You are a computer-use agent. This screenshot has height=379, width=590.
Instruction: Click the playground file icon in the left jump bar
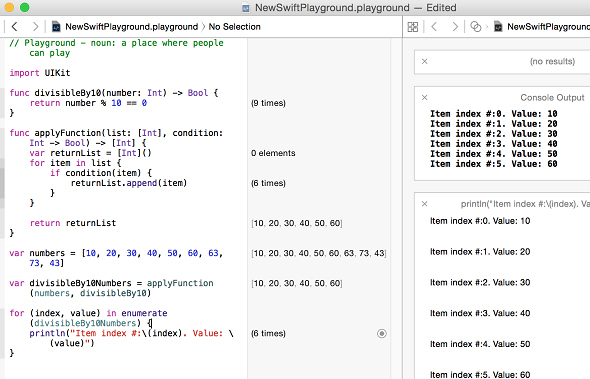(x=56, y=27)
